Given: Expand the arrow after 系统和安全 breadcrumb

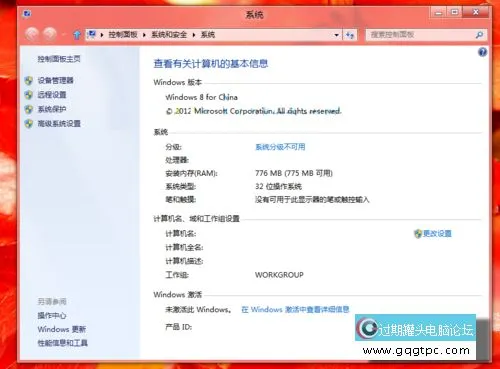Looking at the screenshot, I should point(194,35).
